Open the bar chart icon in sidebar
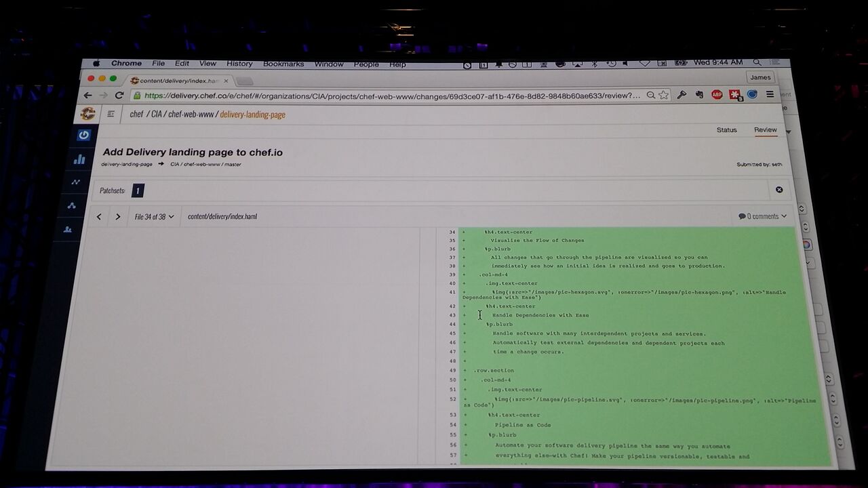868x488 pixels. (x=79, y=159)
